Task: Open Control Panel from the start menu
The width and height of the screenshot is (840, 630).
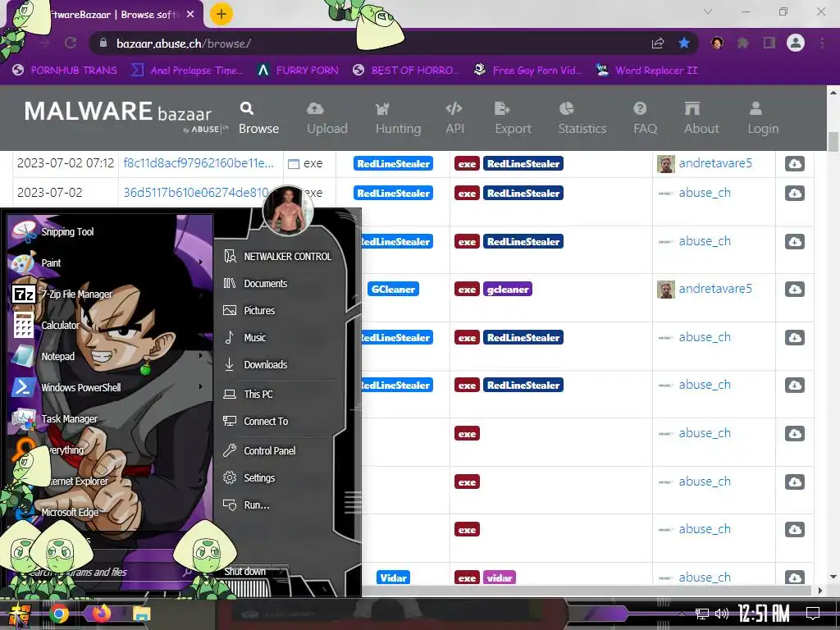Action: pos(260,450)
